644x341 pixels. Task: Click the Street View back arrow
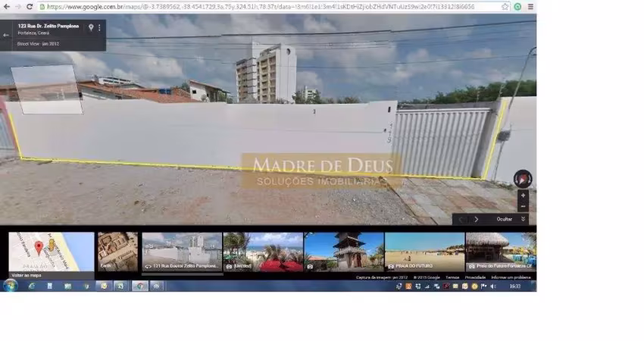(x=6, y=35)
